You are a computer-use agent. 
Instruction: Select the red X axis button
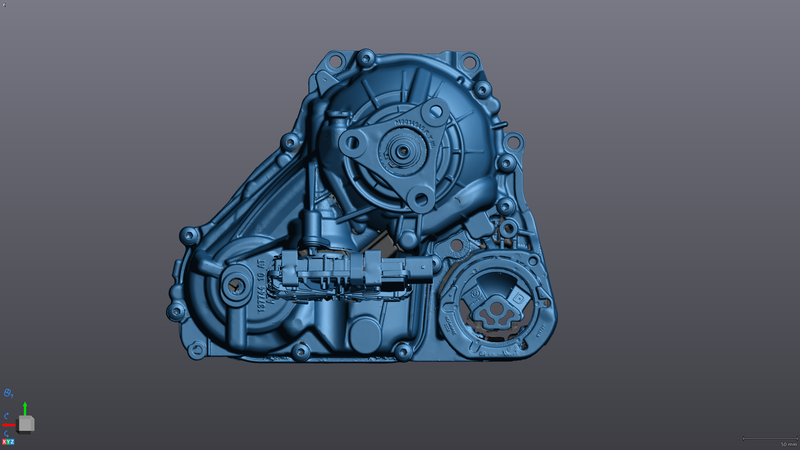tap(4, 441)
